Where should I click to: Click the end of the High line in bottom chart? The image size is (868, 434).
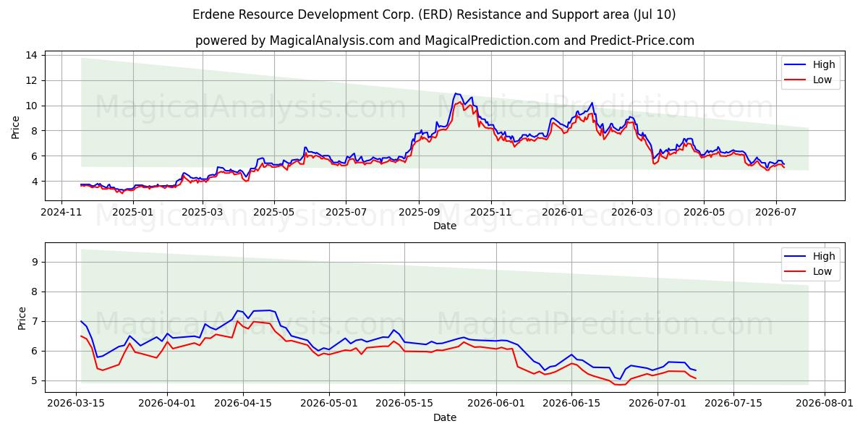[x=696, y=371]
